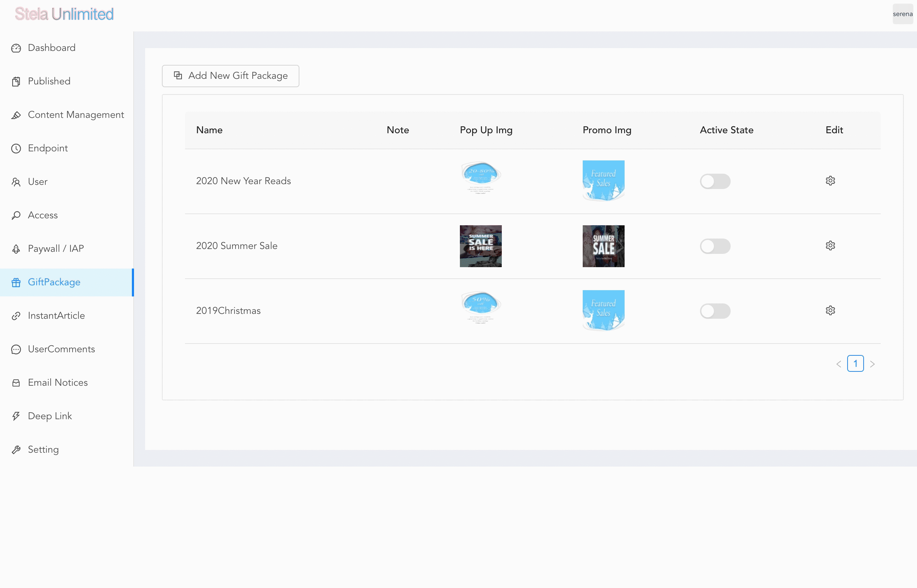Click the Stela Unlimited logo link

click(x=64, y=14)
